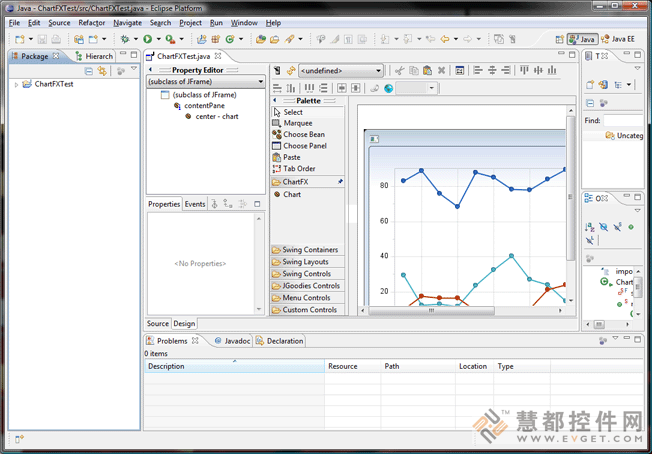652x454 pixels.
Task: Toggle the Hide Static Members button in Outline
Action: pos(617,227)
